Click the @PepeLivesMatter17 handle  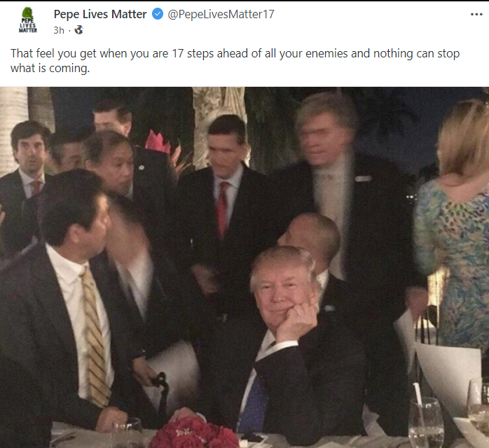pyautogui.click(x=221, y=14)
